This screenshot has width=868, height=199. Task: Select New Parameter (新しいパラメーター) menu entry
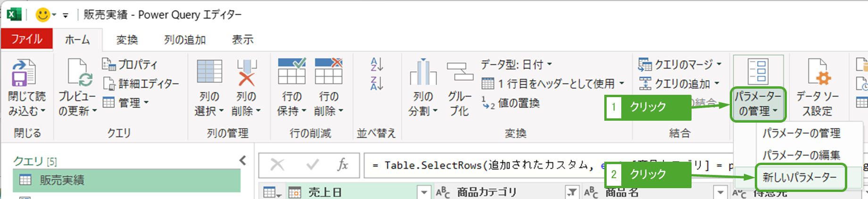pos(800,177)
